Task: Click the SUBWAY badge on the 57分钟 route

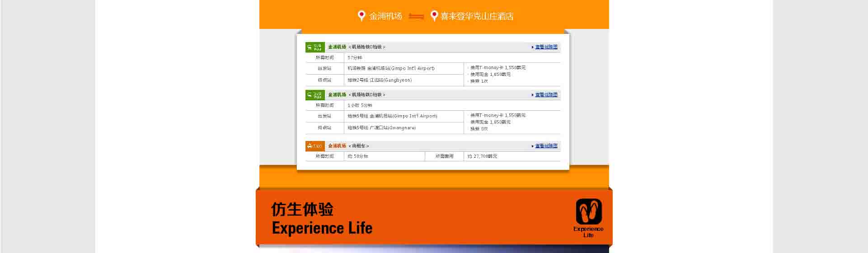Action: click(x=315, y=47)
